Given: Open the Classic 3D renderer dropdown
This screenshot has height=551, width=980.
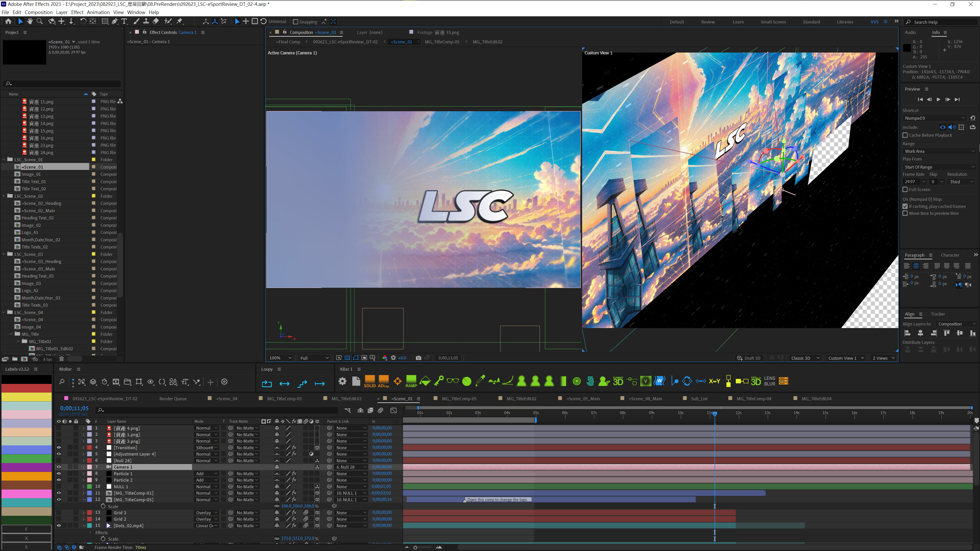Looking at the screenshot, I should tap(805, 358).
